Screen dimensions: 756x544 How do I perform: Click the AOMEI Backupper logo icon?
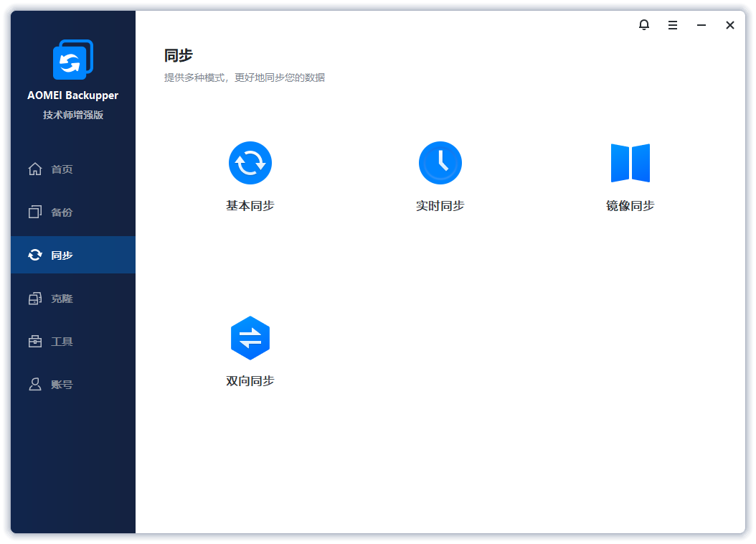pos(72,60)
